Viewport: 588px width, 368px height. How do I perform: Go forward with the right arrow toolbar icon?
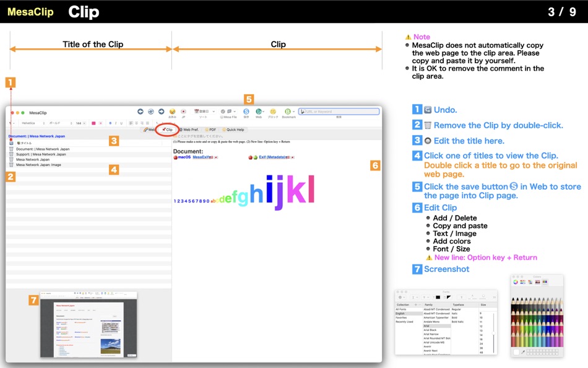(x=162, y=112)
